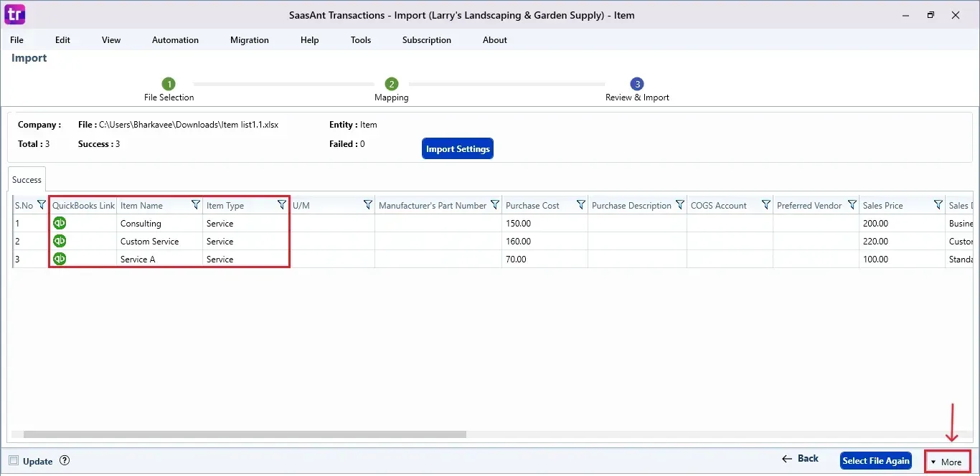Click the Select File Again button
980x476 pixels.
(875, 461)
